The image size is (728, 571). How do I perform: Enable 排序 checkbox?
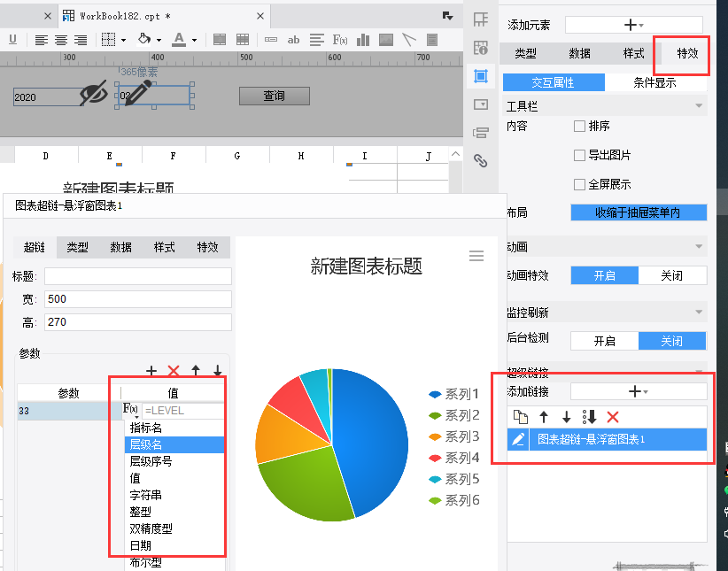pyautogui.click(x=579, y=127)
